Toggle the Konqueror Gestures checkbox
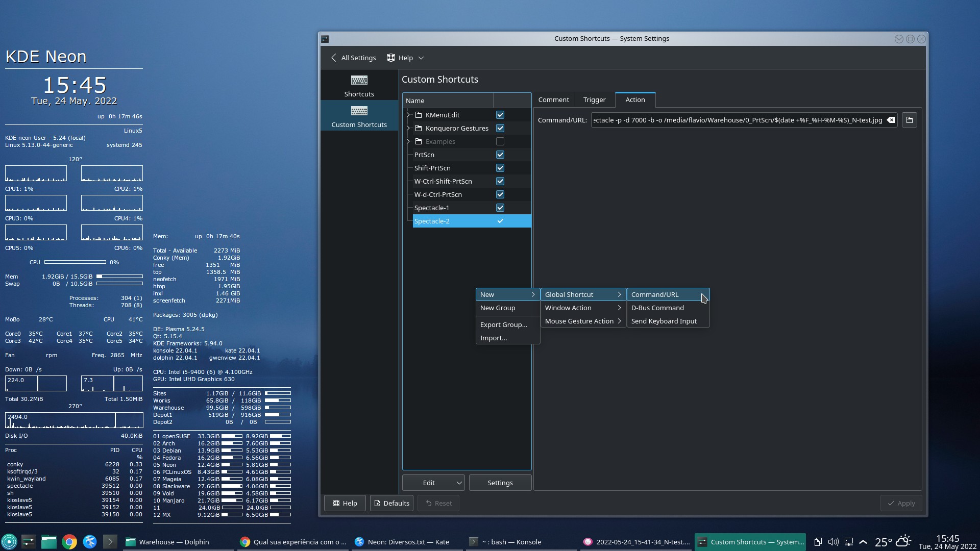 pos(500,128)
